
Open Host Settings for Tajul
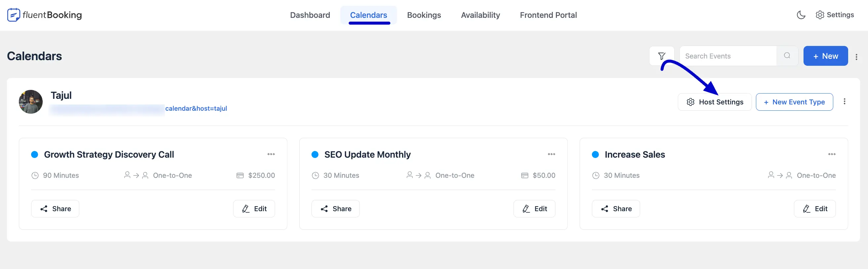click(714, 102)
